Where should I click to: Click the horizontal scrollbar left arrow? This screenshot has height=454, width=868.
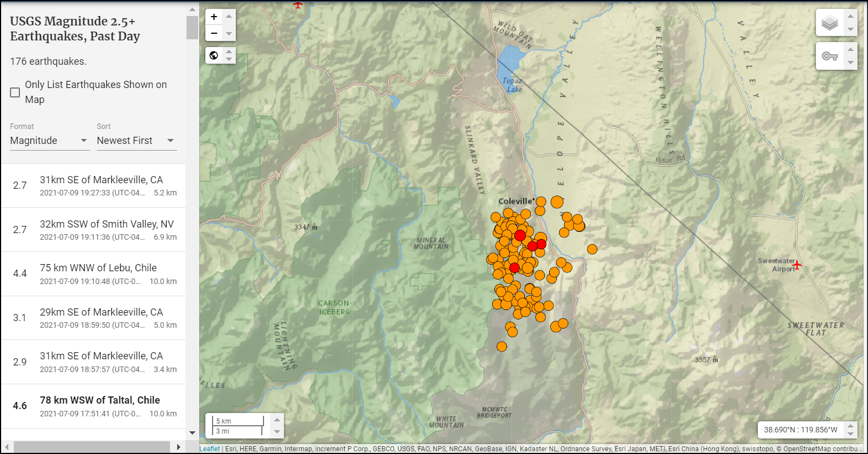(x=7, y=447)
